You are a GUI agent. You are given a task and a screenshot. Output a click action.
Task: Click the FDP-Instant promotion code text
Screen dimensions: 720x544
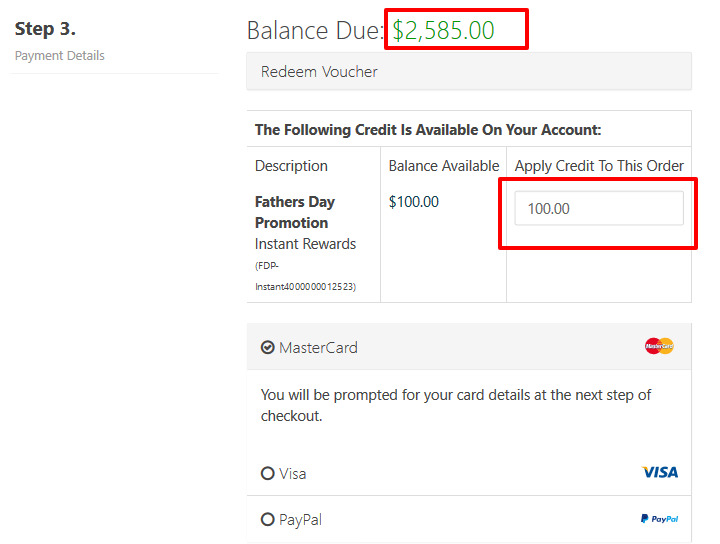pos(305,276)
